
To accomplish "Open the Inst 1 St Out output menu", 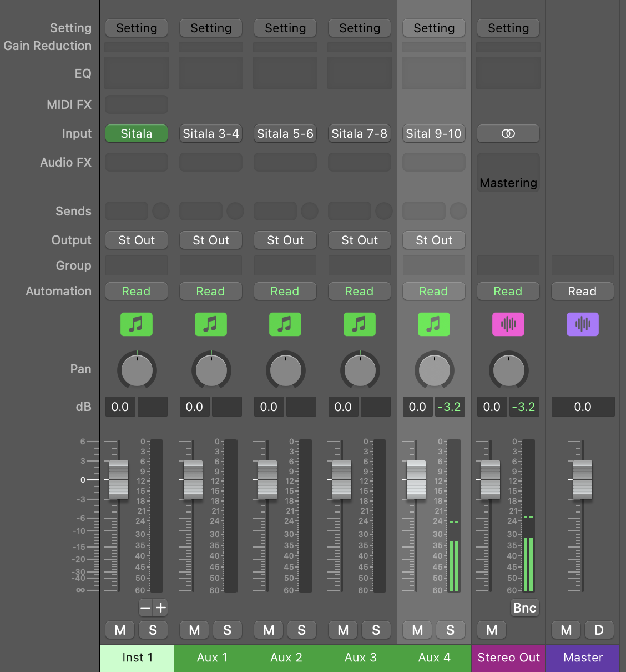I will click(x=137, y=240).
